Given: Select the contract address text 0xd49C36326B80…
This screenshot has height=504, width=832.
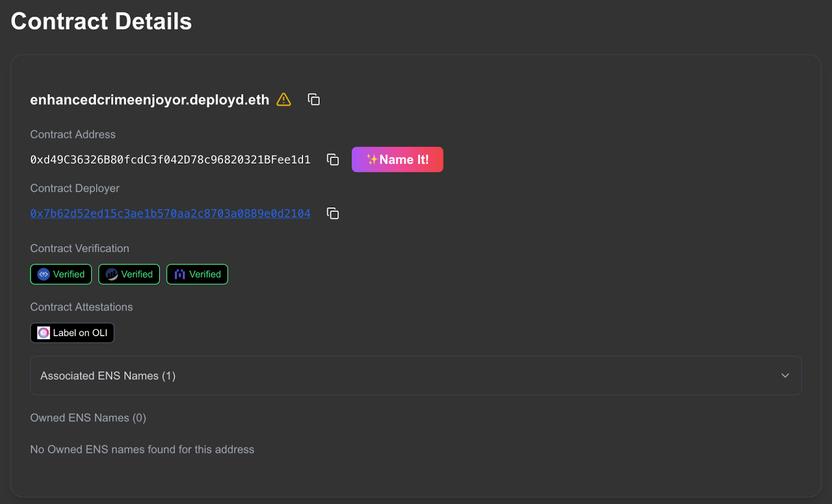Looking at the screenshot, I should tap(170, 160).
